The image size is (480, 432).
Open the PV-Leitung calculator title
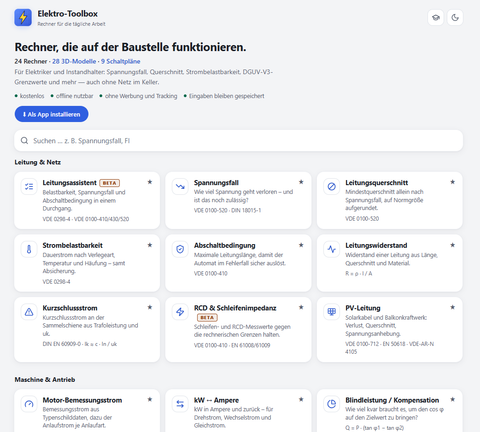tap(363, 308)
